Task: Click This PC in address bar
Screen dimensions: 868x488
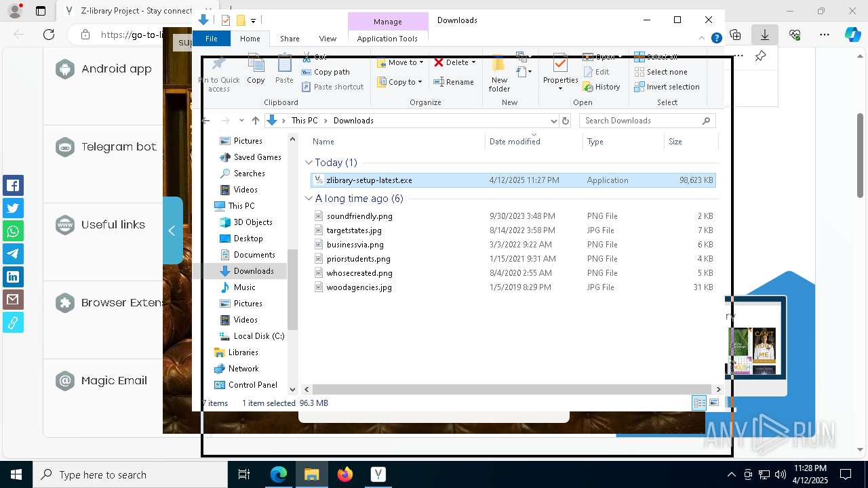Action: tap(304, 121)
